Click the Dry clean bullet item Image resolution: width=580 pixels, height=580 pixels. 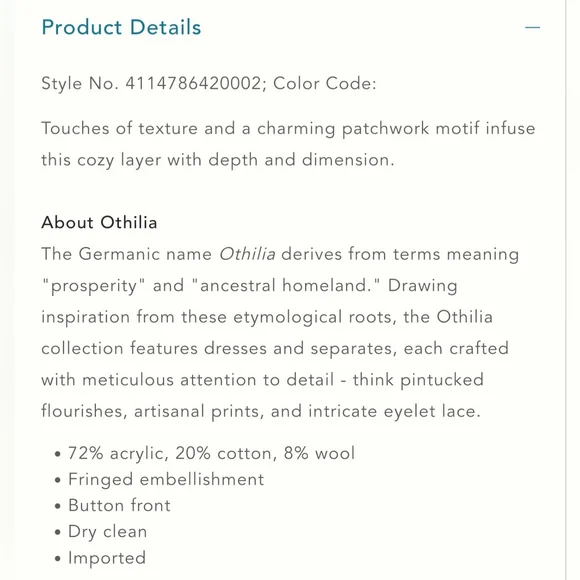click(x=108, y=532)
